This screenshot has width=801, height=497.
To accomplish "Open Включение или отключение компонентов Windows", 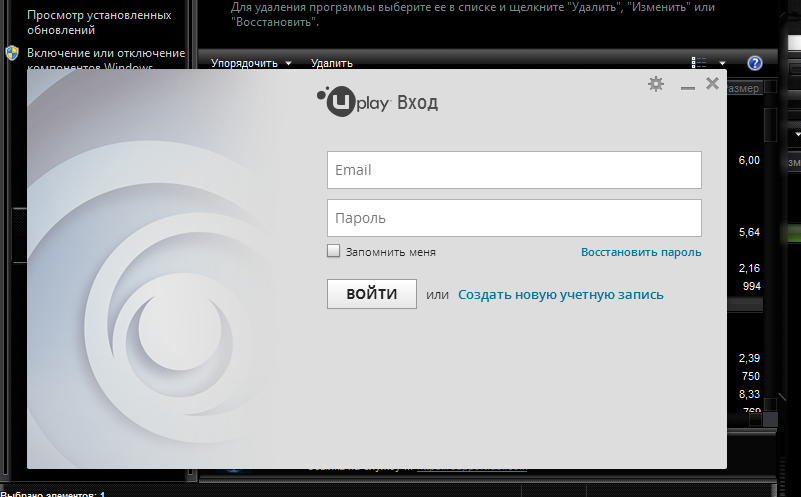I will 106,59.
